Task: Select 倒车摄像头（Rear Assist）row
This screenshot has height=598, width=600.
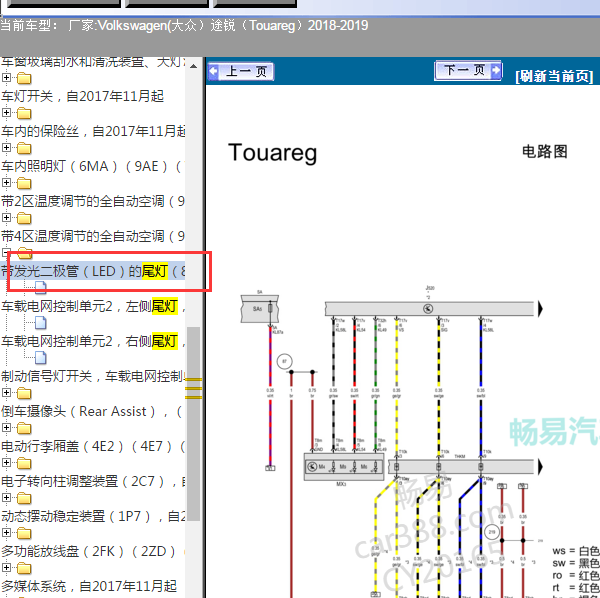Action: [91, 411]
